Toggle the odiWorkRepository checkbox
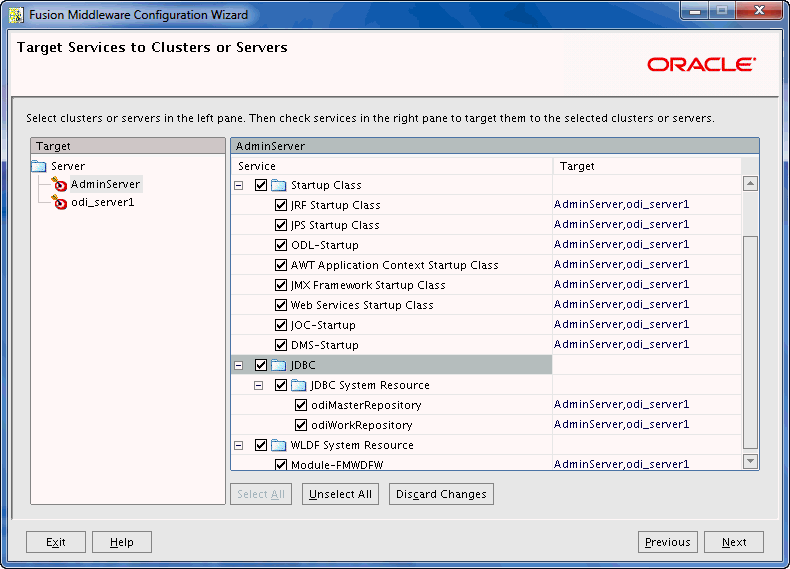Screen dimensions: 790x569 click(301, 425)
